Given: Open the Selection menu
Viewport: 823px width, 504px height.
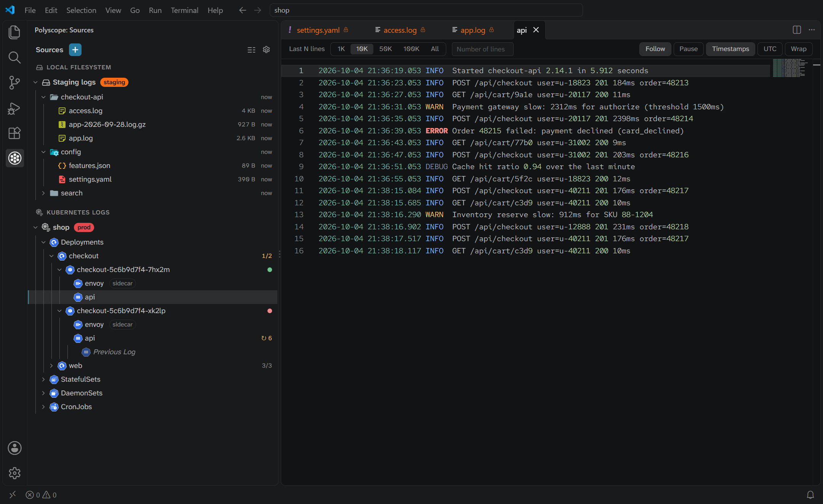Looking at the screenshot, I should [81, 10].
